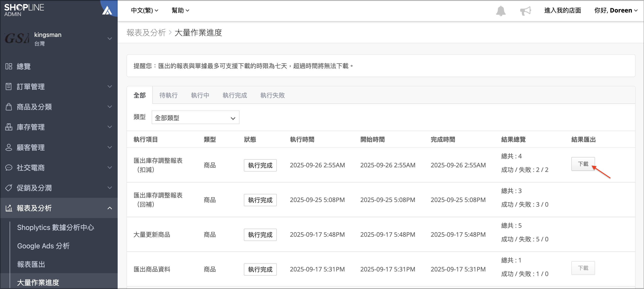Click the 狀態 column header
644x289 pixels.
point(250,140)
